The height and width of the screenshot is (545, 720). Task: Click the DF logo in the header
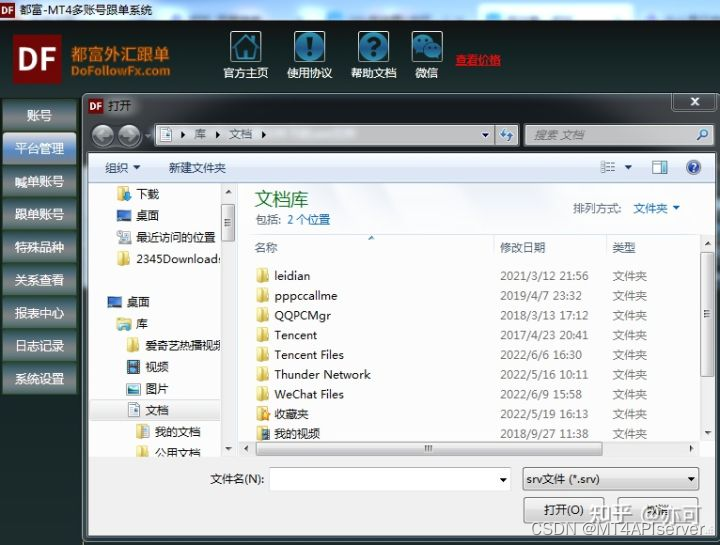tap(37, 59)
